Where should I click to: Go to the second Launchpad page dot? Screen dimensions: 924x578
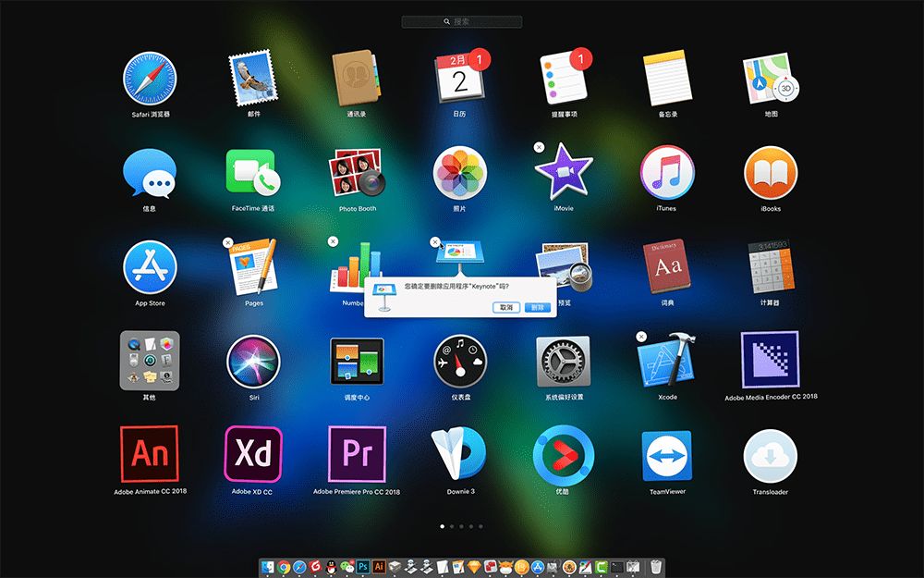click(x=452, y=526)
